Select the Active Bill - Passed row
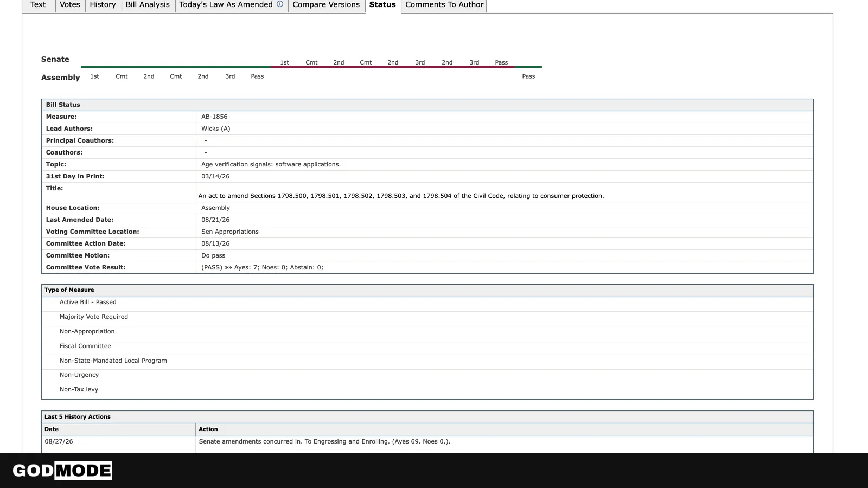The width and height of the screenshot is (868, 488). [x=427, y=303]
